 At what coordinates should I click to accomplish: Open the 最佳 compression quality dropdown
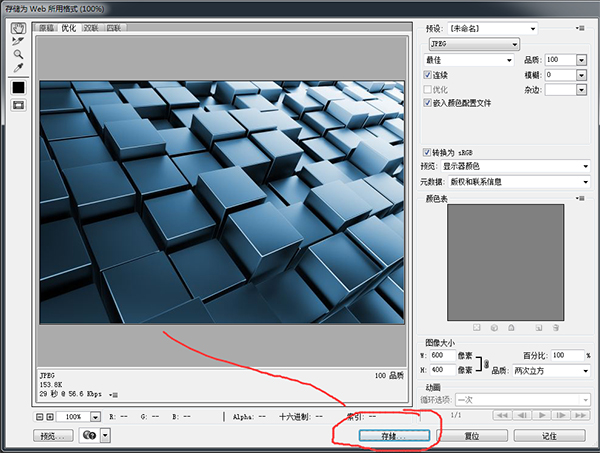coord(469,60)
